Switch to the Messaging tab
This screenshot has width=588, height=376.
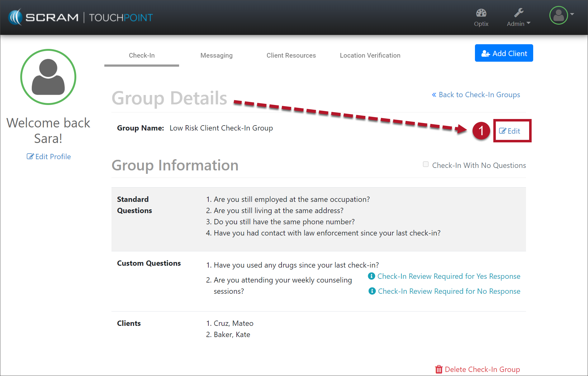216,55
